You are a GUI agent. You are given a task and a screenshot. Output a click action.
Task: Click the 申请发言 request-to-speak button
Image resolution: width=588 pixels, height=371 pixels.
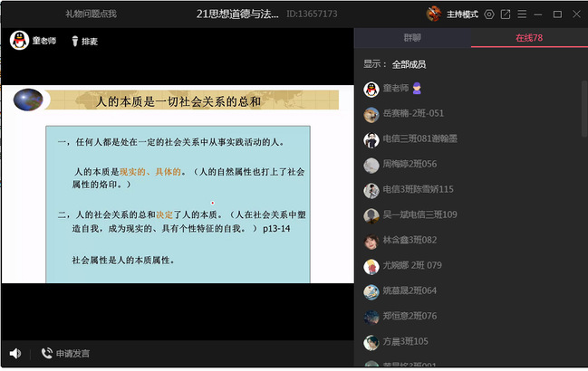(x=65, y=353)
